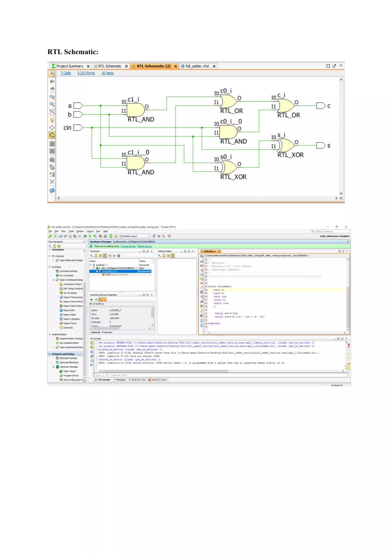Viewport: 392px width, 554px height.
Task: Toggle the auto-fit selection icon in schematic toolbar
Action: pos(52,135)
